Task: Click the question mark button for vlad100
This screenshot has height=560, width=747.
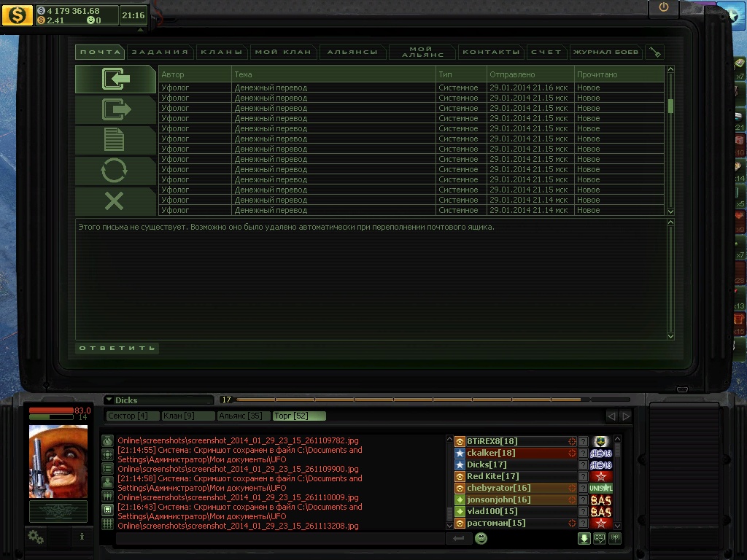Action: 583,511
